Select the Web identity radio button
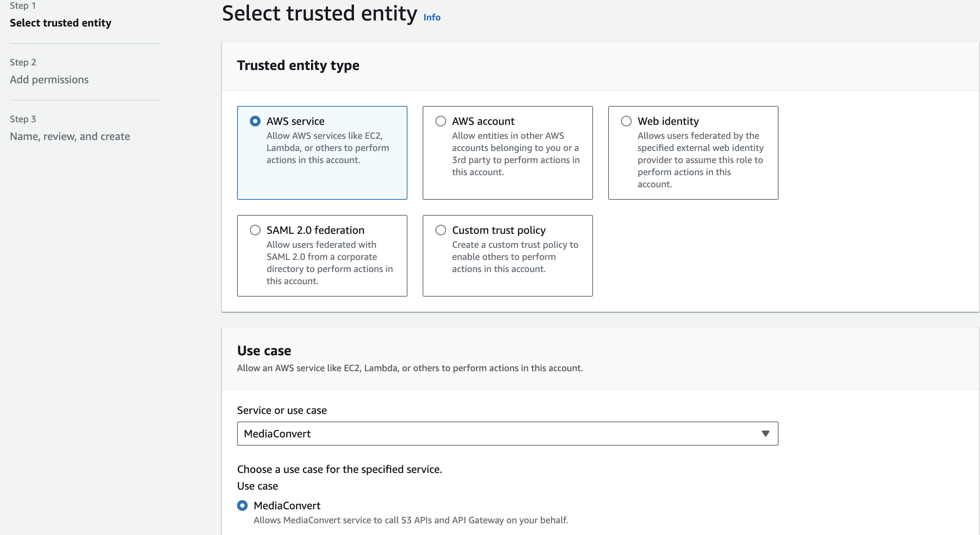 pyautogui.click(x=626, y=121)
